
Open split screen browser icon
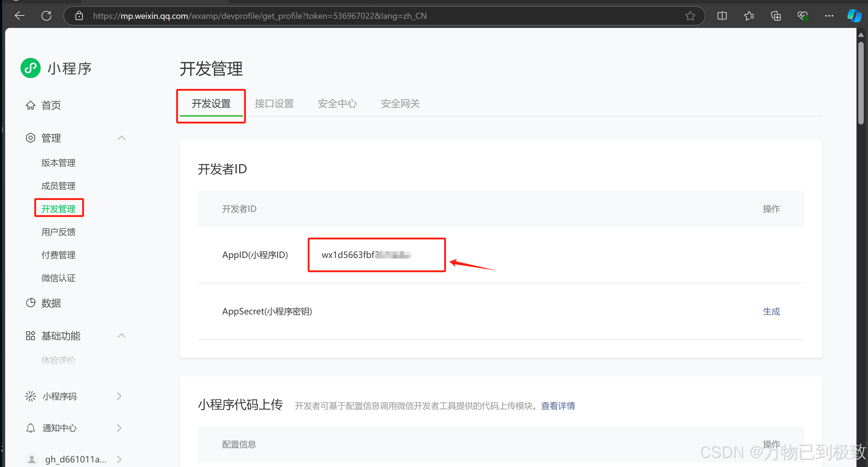722,16
